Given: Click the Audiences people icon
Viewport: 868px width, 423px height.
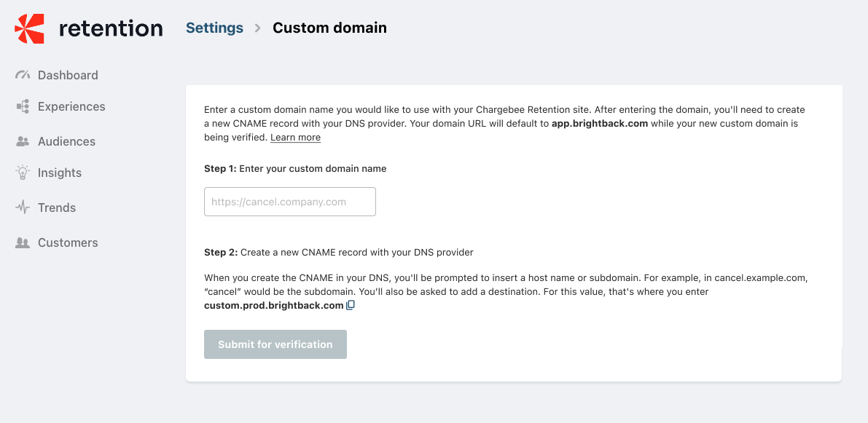Looking at the screenshot, I should click(23, 141).
